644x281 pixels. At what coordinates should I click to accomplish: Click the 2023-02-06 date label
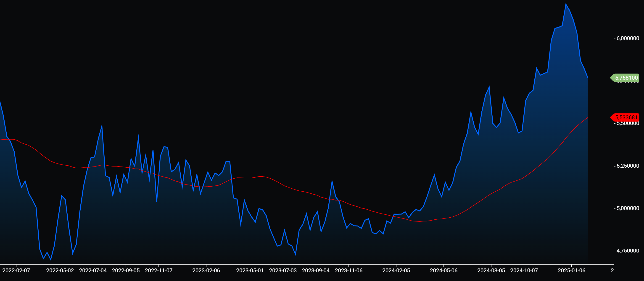pos(206,271)
